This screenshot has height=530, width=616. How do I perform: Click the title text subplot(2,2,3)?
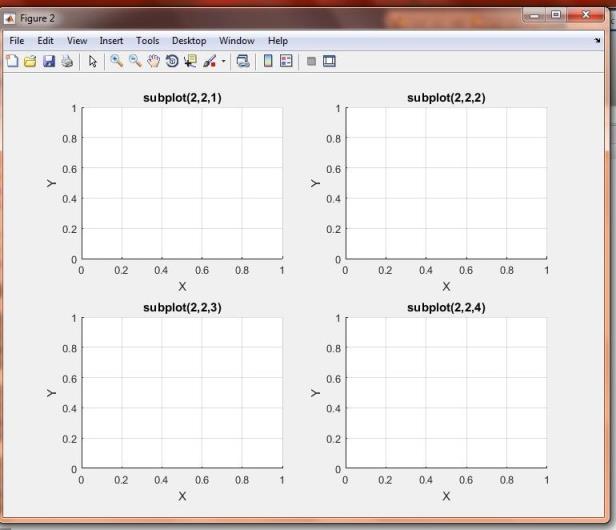click(x=182, y=308)
